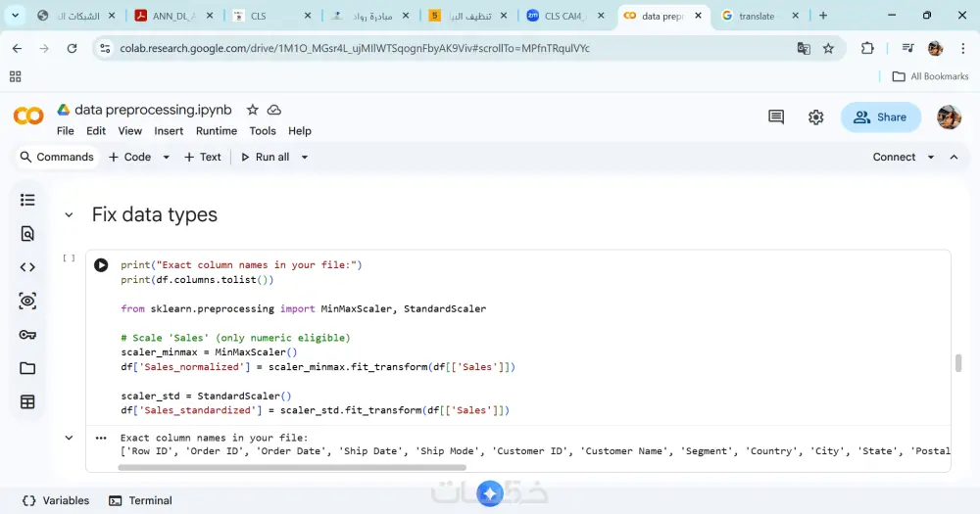Collapse the Fix data types section
Screen dimensions: 980x514
pos(69,214)
